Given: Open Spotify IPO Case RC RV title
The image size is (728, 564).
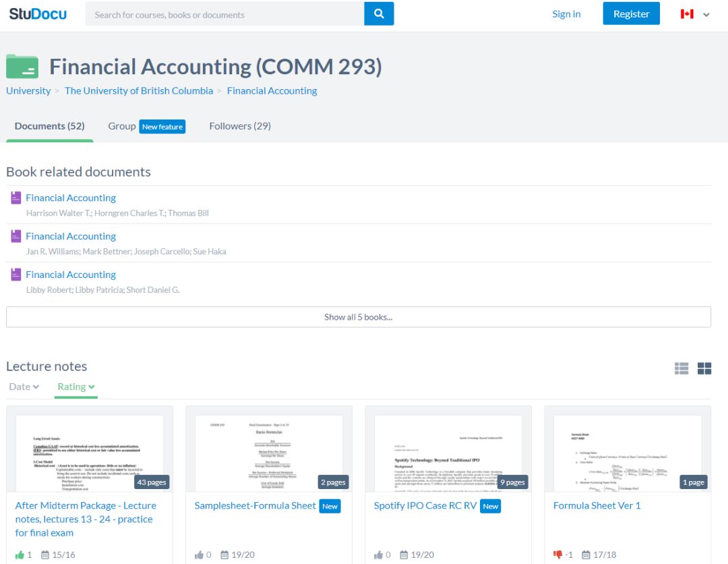Looking at the screenshot, I should [425, 505].
